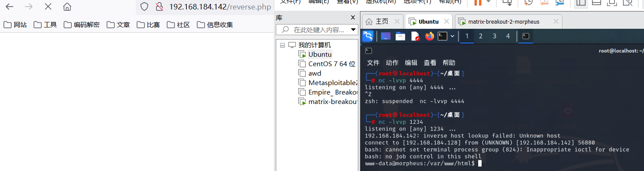The image size is (644, 171).
Task: Open the snapshot manager wrench icon
Action: [x=559, y=3]
